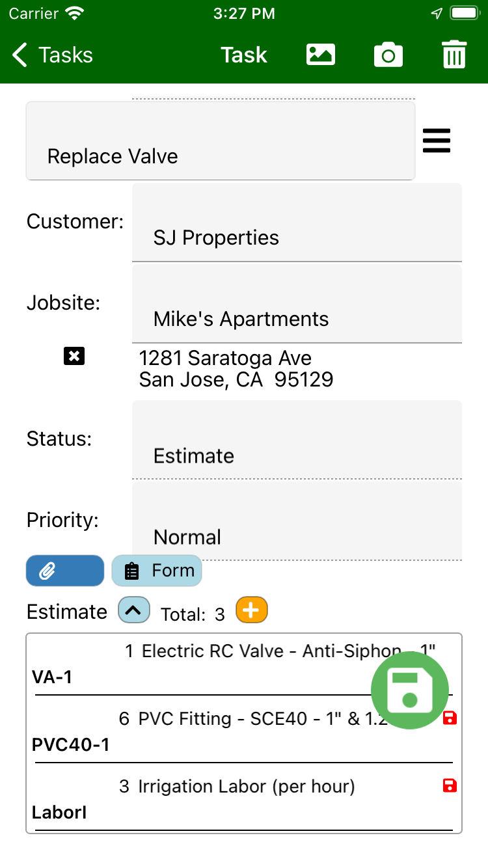Save the Irrigation Labor line item
Viewport: 488px width, 868px height.
tap(450, 785)
